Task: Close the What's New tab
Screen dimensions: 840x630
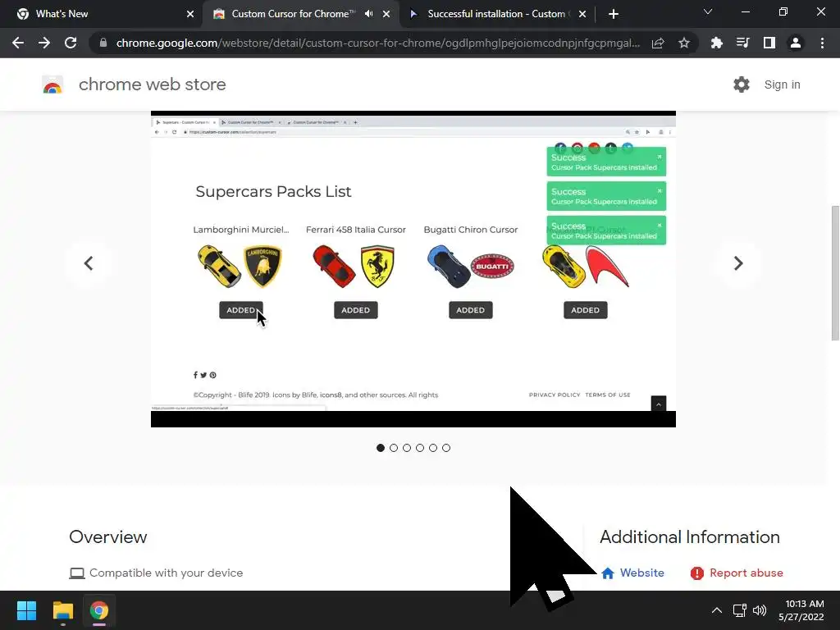Action: [190, 14]
